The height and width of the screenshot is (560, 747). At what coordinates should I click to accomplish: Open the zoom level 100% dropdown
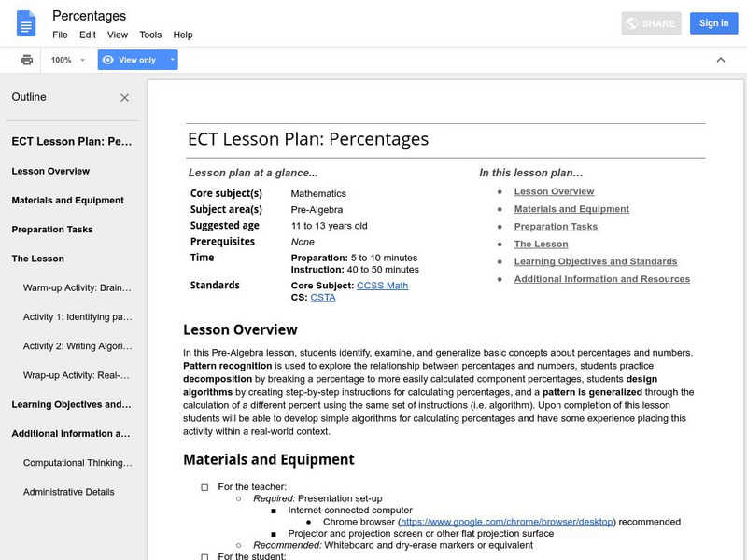(68, 60)
